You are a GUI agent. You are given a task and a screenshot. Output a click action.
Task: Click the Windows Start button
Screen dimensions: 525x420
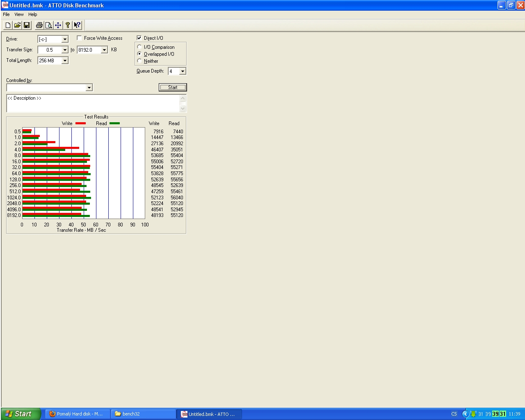[21, 414]
